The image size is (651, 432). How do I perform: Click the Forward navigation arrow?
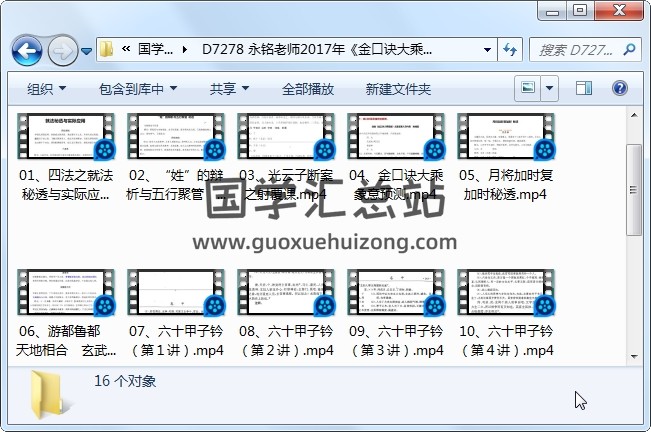click(62, 49)
